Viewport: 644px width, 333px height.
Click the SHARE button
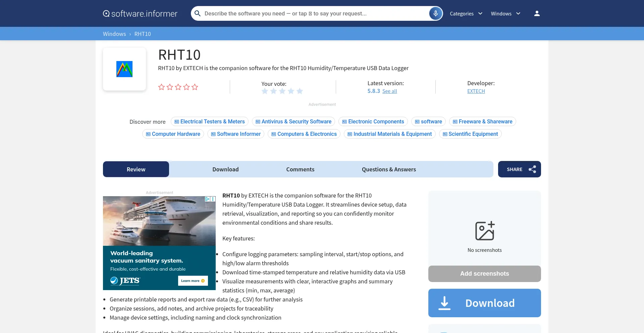tap(519, 169)
